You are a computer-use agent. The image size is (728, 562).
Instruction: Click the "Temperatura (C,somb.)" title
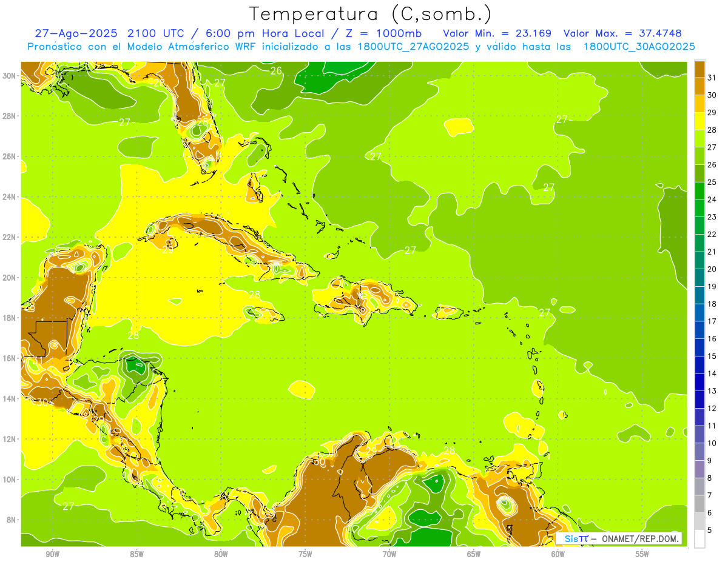click(x=370, y=14)
